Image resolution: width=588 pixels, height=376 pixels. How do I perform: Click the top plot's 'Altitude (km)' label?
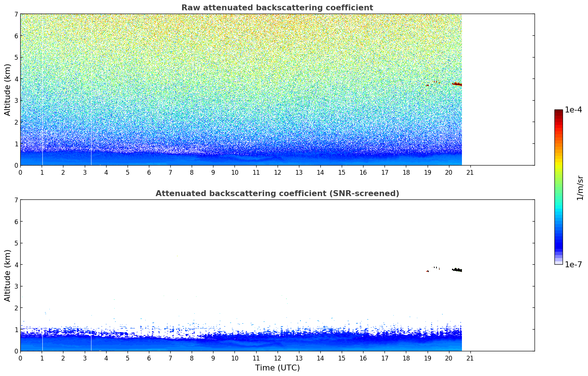point(8,90)
